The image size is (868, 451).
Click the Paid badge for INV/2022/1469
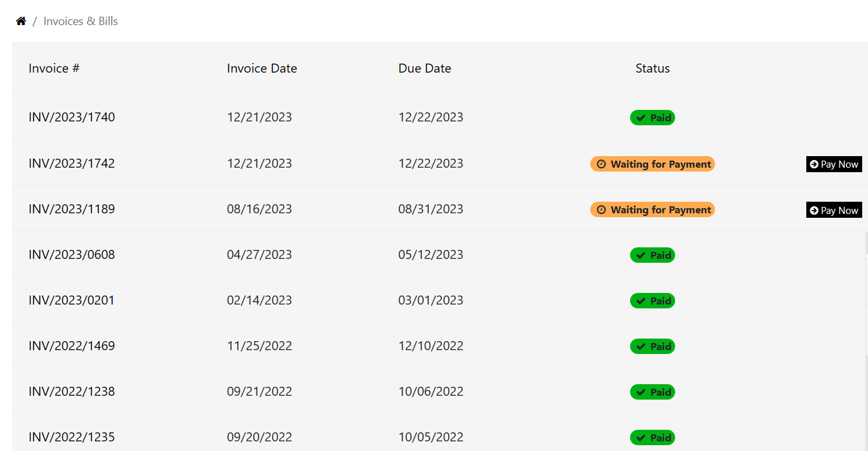652,346
